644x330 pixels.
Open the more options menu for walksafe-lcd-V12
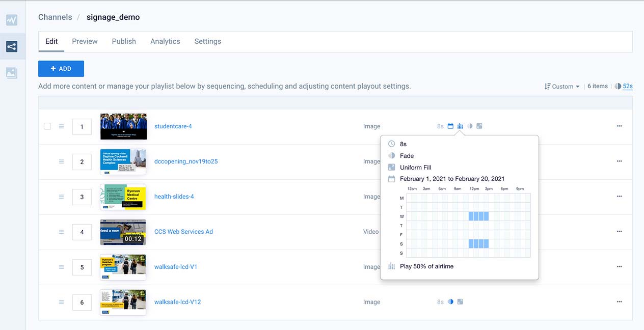click(619, 302)
